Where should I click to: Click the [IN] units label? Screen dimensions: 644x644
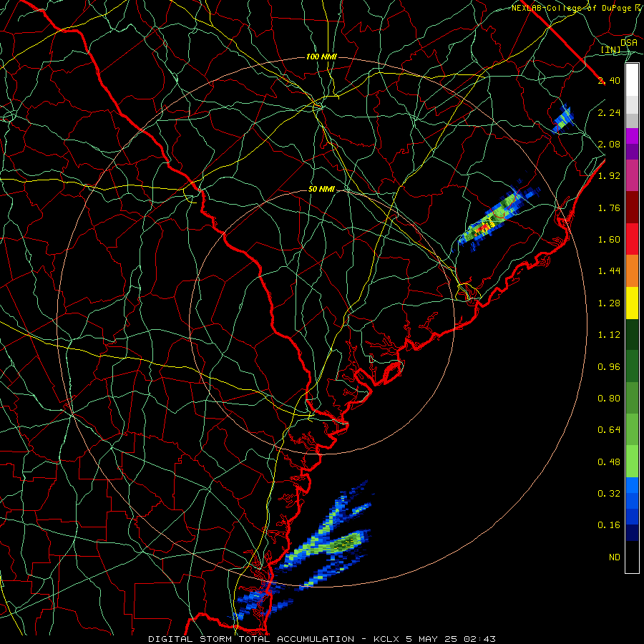(611, 50)
